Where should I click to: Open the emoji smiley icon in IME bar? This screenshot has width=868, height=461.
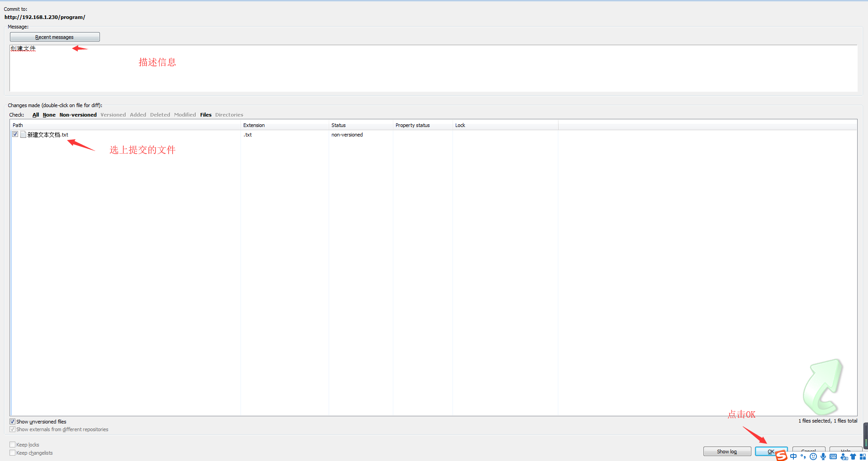[x=813, y=456]
